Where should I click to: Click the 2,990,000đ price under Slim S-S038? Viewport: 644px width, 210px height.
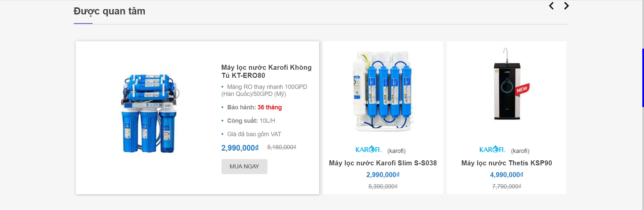(x=383, y=175)
